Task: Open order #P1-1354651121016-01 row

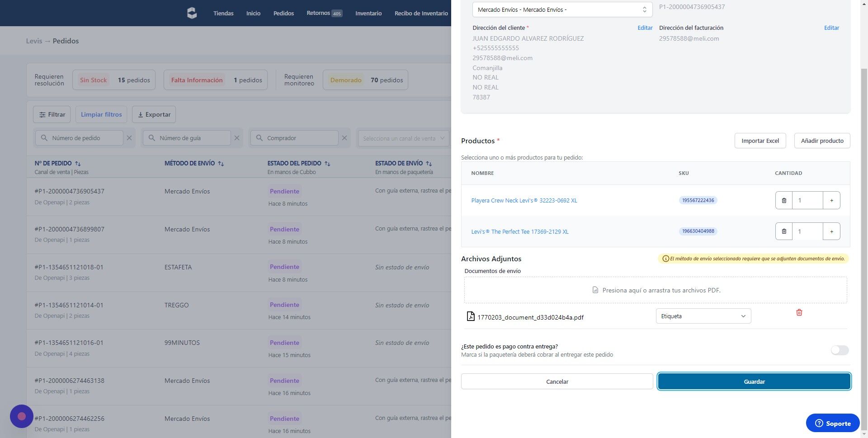Action: [x=239, y=348]
